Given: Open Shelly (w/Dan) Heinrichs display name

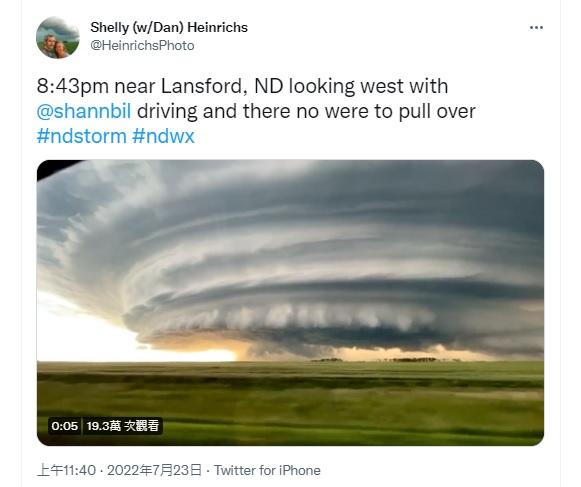Looking at the screenshot, I should click(169, 27).
